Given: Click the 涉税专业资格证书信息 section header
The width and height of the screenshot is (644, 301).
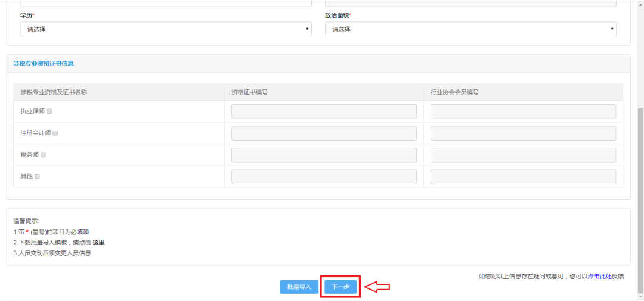Looking at the screenshot, I should tap(44, 64).
